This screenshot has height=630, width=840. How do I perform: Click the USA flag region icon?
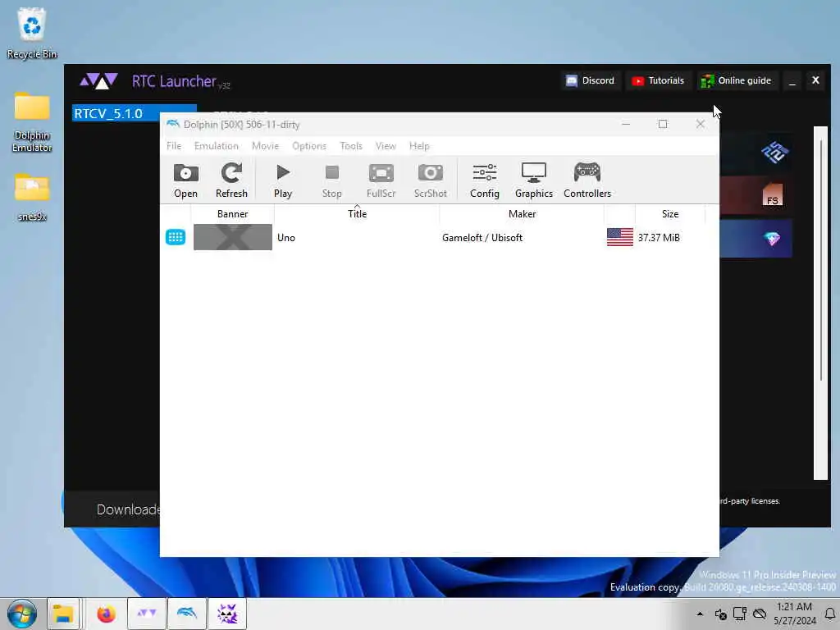[620, 237]
